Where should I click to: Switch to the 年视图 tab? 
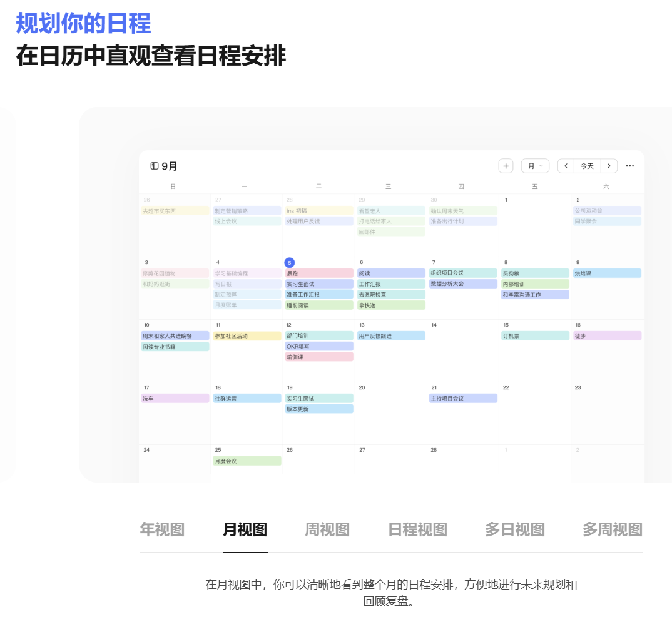click(x=162, y=530)
